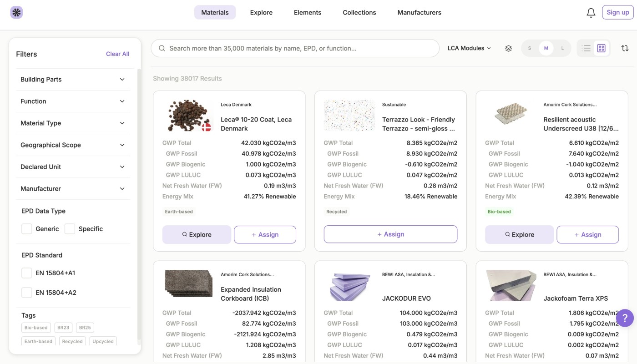Click the materials search field
Screen dimensions: 637x364
[x=295, y=48]
